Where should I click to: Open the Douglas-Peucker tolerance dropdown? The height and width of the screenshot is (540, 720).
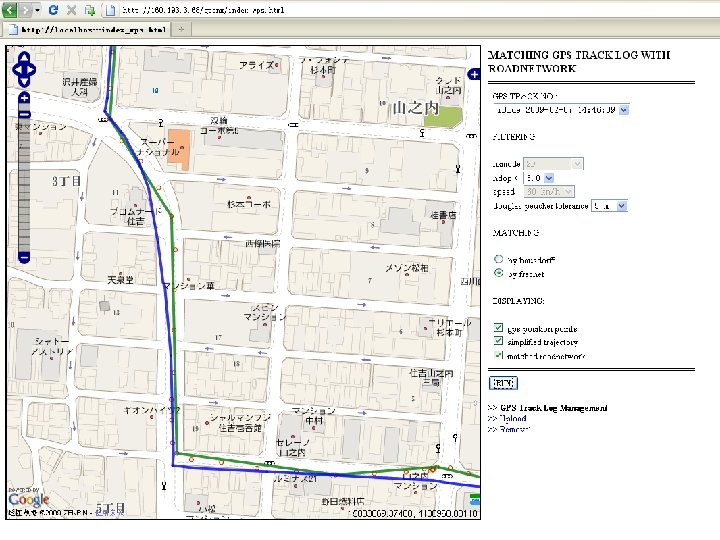point(609,206)
